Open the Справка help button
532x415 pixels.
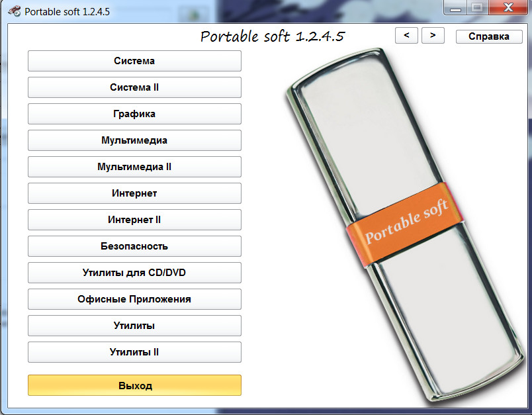488,36
